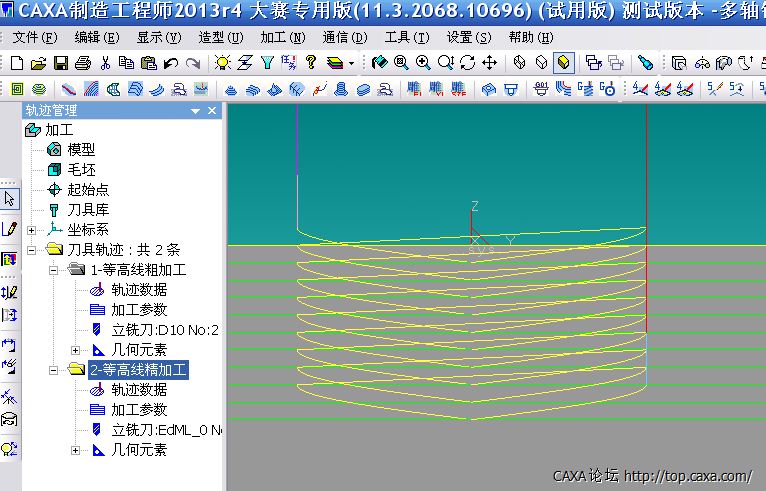Open the dropdown arrow beside the layers icon
The height and width of the screenshot is (491, 766).
coord(351,64)
